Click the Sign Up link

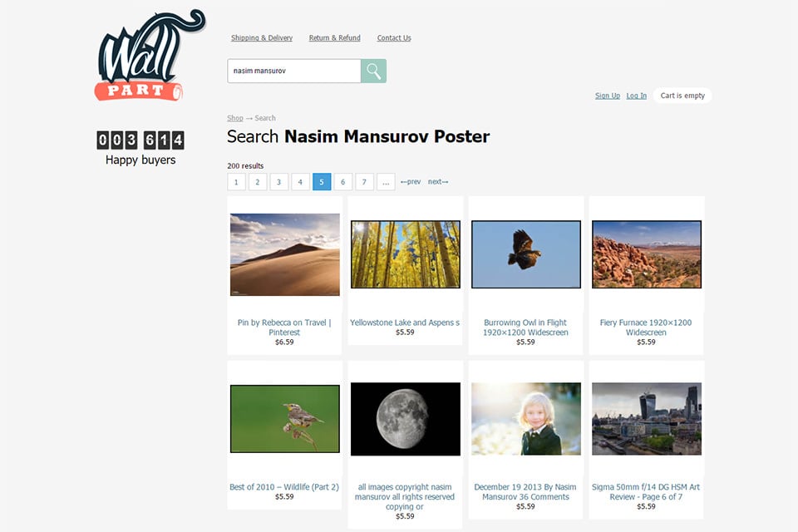pyautogui.click(x=608, y=96)
